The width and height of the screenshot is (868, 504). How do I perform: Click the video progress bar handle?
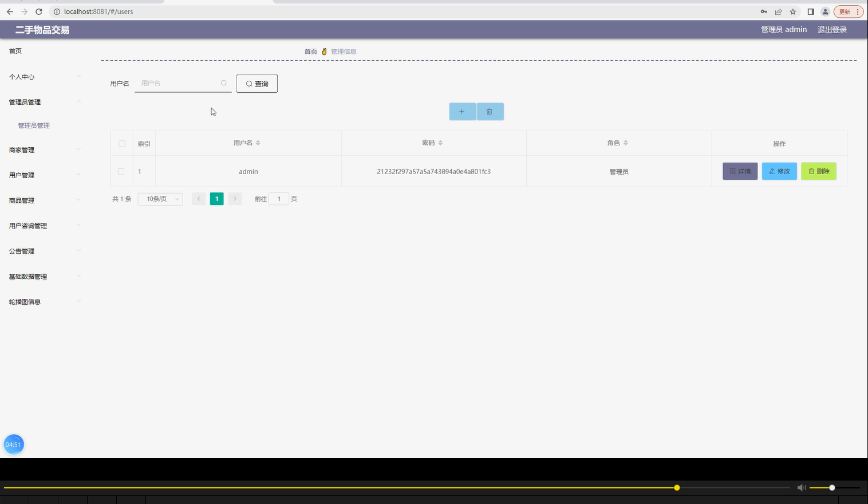[x=677, y=487]
